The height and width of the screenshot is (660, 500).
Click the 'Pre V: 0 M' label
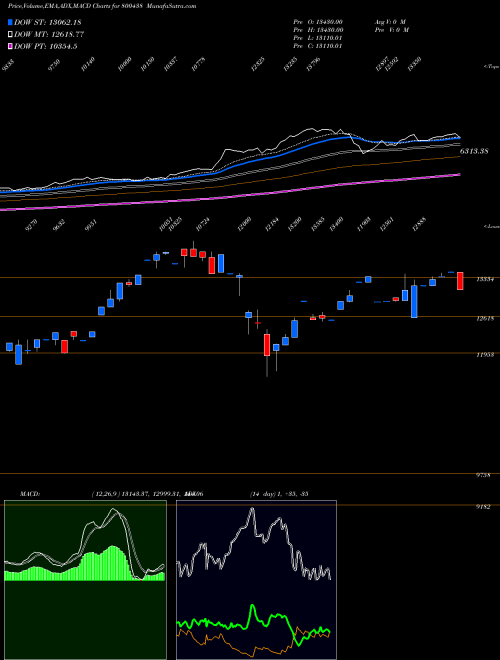coord(392,29)
